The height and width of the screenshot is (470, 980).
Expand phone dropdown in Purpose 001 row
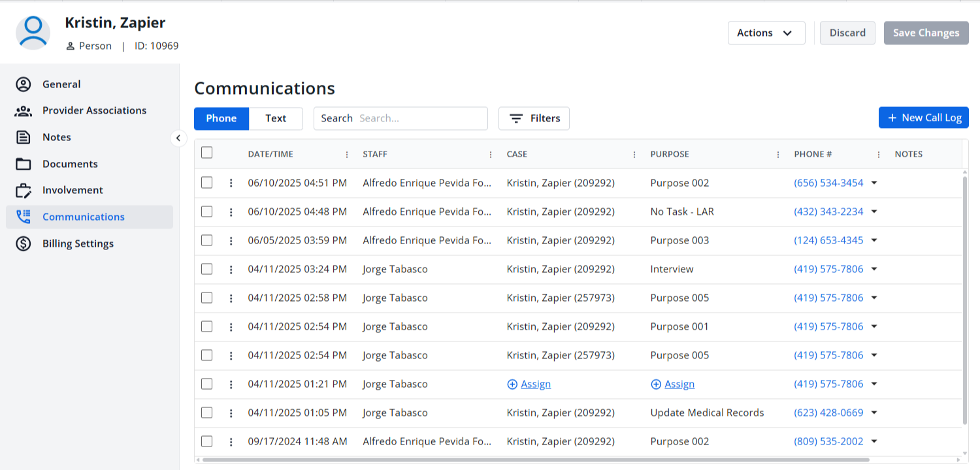coord(874,326)
